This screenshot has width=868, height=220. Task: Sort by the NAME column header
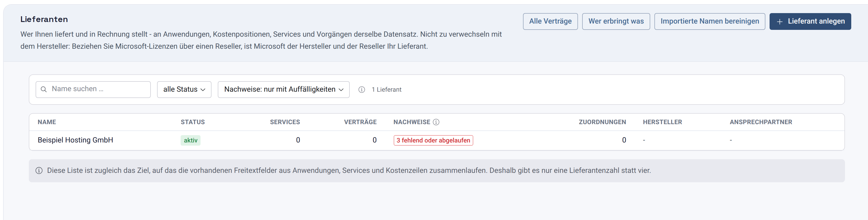coord(47,122)
